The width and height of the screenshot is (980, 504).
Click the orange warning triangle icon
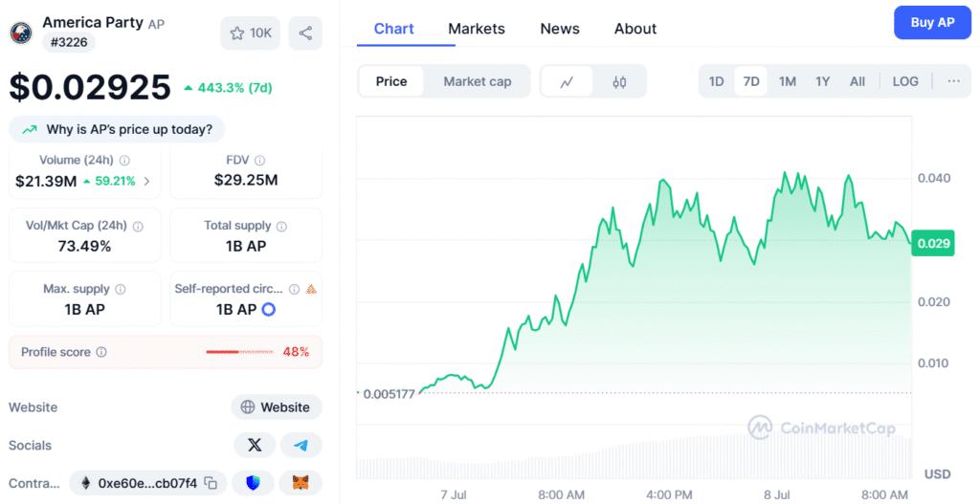(311, 289)
